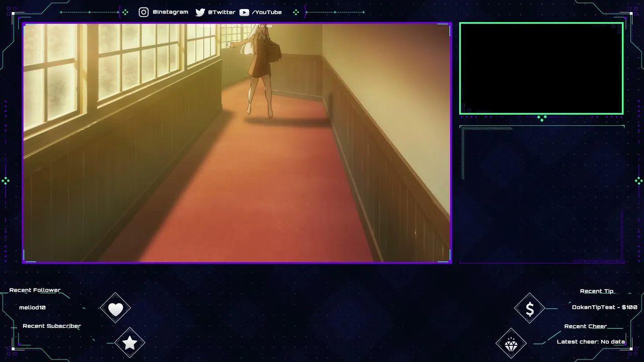The width and height of the screenshot is (644, 362).
Task: Click the Latest cheer: No data text
Action: coord(591,342)
